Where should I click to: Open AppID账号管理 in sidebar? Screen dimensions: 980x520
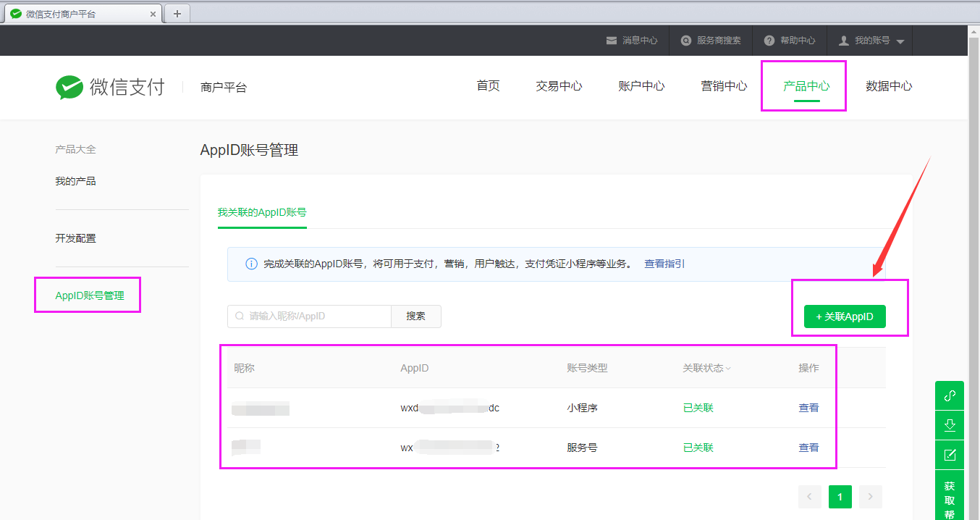click(x=90, y=295)
